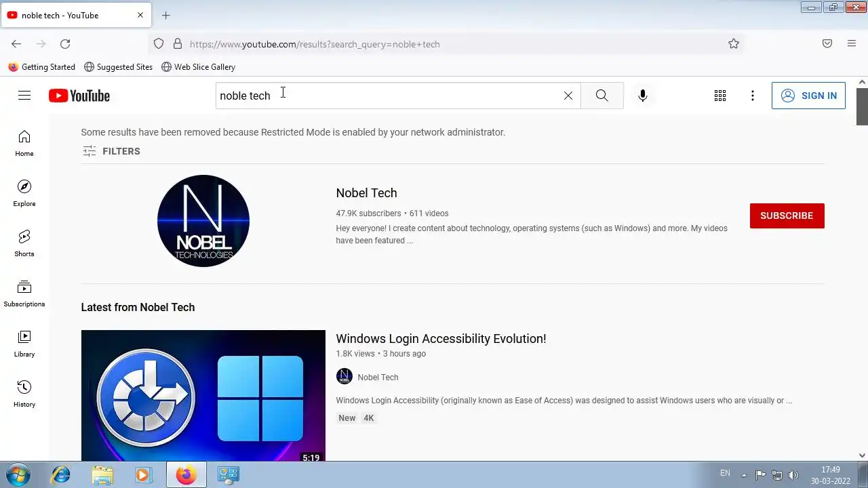Open Windows Explorer folder from taskbar

click(x=102, y=474)
